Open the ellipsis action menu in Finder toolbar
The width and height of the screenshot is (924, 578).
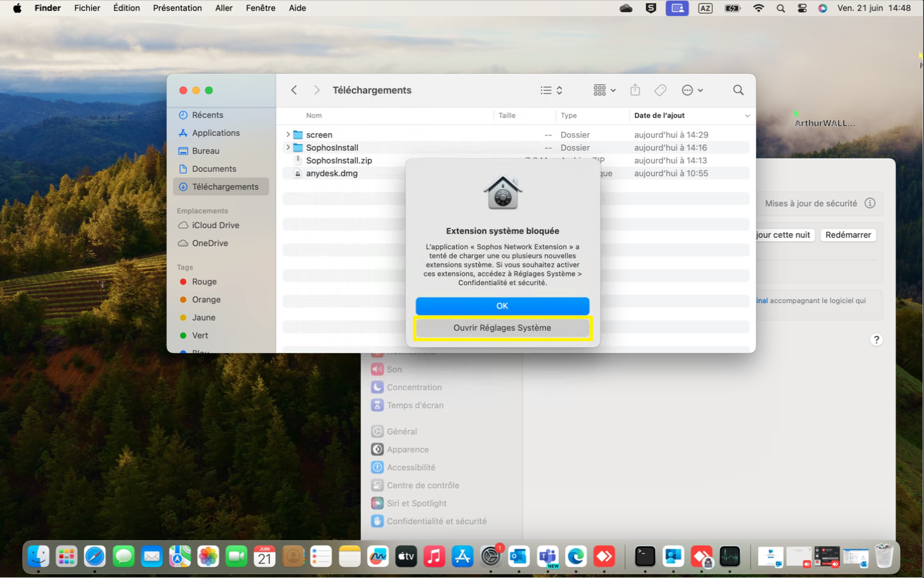pos(692,90)
